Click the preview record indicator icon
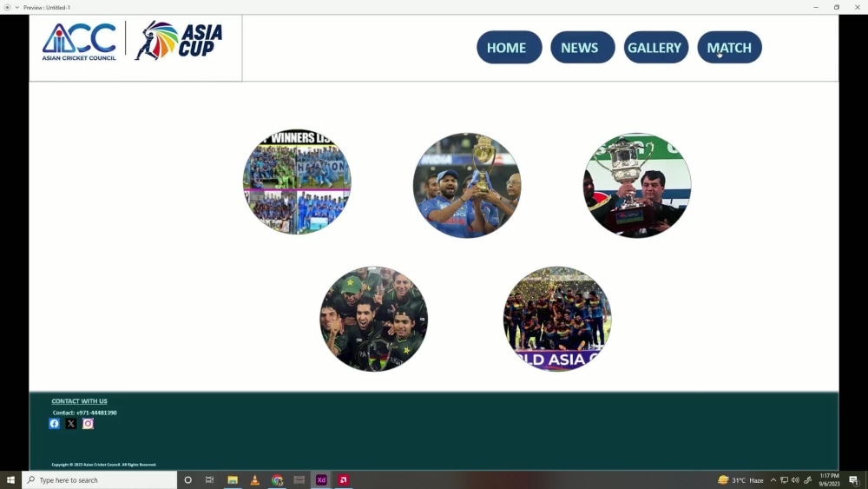This screenshot has width=868, height=489. (x=7, y=7)
